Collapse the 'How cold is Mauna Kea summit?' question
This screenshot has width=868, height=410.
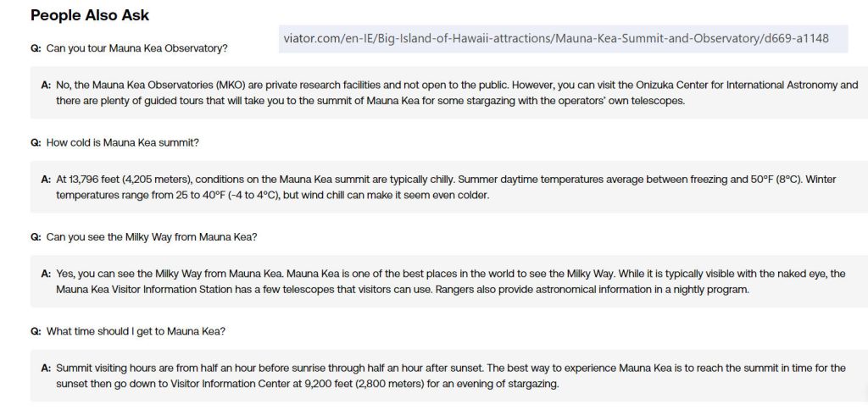[x=122, y=142]
